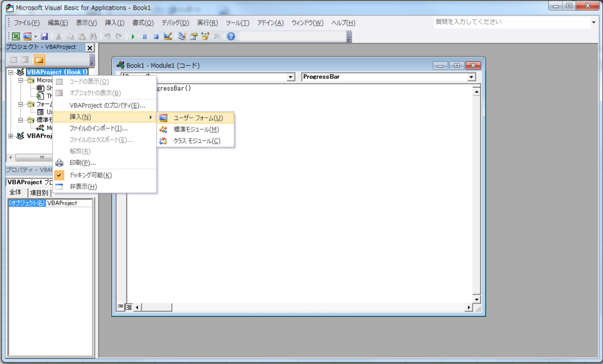
Task: Save Book1 with the floppy disk icon
Action: [x=44, y=37]
